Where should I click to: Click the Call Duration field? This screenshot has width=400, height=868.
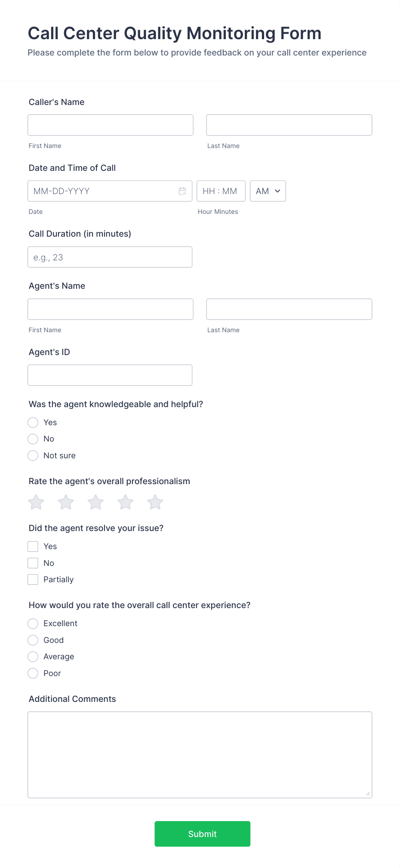coord(110,257)
